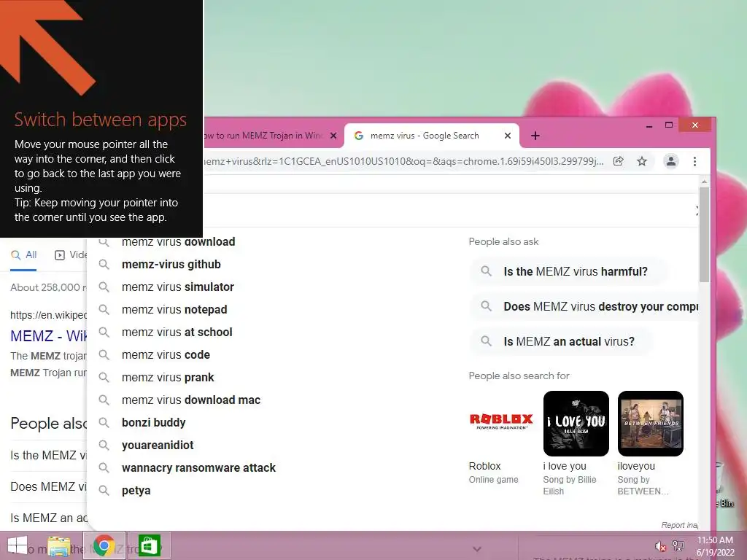
Task: Select suggestion 'memz virus code'
Action: [166, 355]
